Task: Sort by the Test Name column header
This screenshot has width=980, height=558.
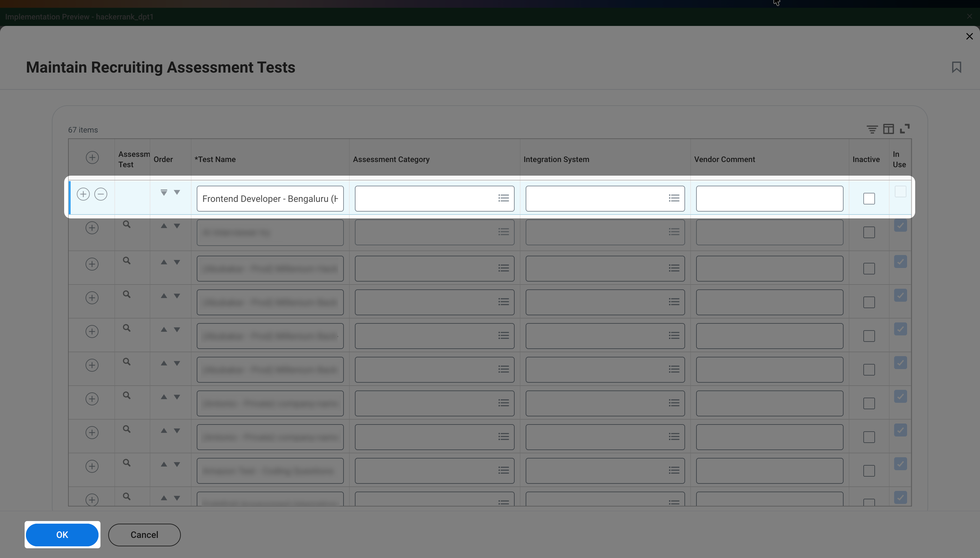Action: (x=215, y=159)
